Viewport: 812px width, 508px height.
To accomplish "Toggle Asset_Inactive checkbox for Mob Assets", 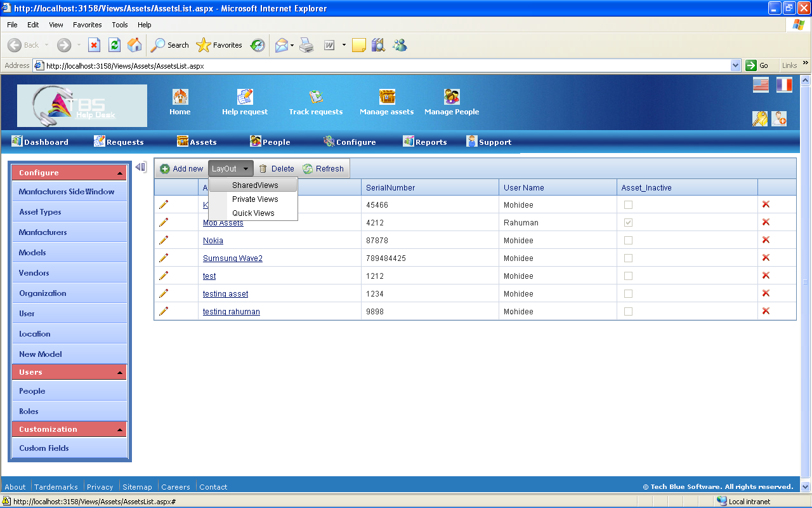I will (x=628, y=222).
